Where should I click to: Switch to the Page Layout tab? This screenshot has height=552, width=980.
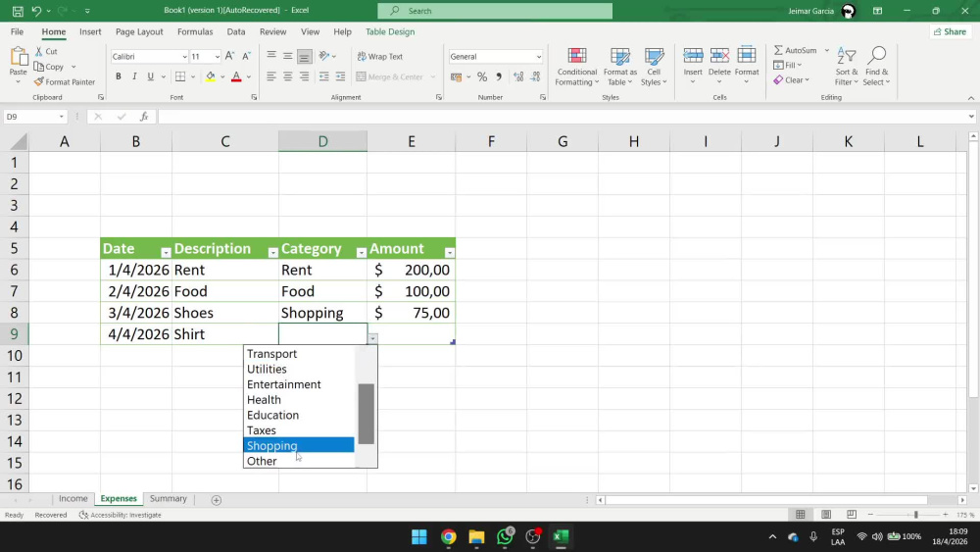pos(139,31)
